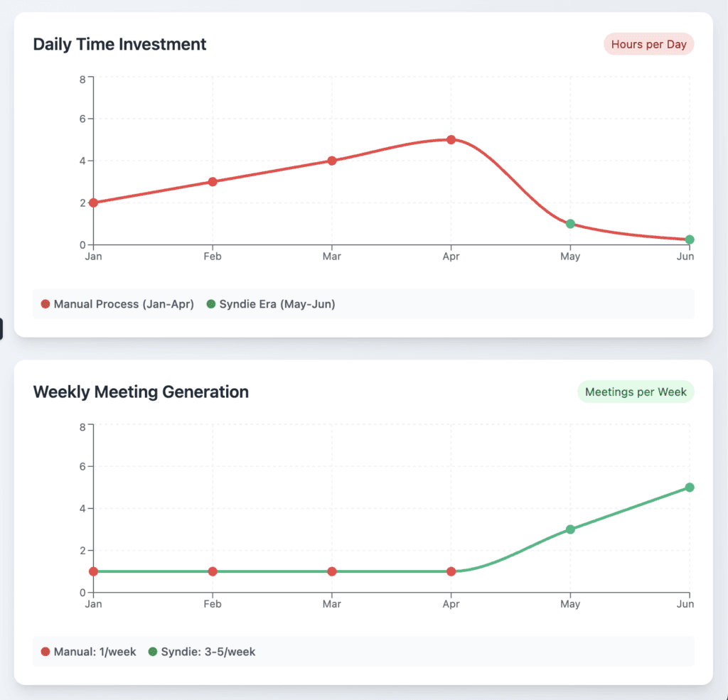Click the Hours per Day badge
The image size is (728, 700).
click(x=648, y=44)
